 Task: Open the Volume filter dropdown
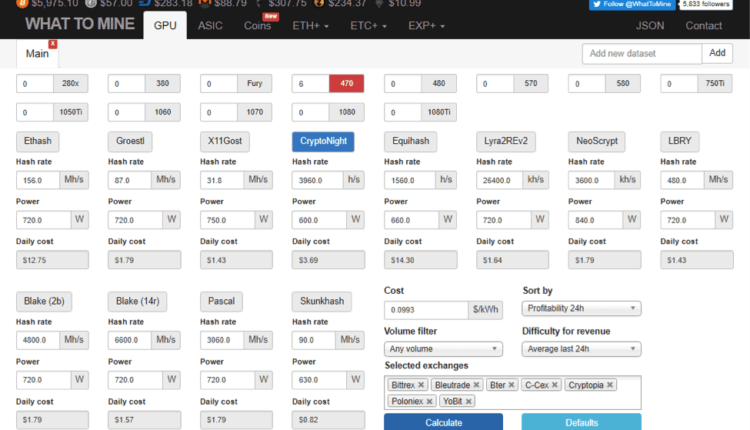[x=443, y=349]
